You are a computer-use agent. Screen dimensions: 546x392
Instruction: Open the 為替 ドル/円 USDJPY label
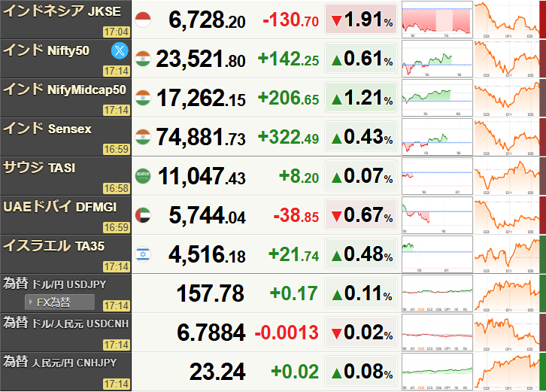pyautogui.click(x=54, y=284)
